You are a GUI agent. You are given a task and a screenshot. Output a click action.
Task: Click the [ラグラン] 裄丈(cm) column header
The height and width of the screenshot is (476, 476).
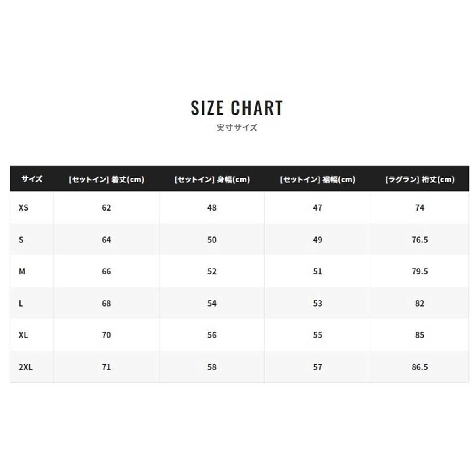pyautogui.click(x=420, y=179)
